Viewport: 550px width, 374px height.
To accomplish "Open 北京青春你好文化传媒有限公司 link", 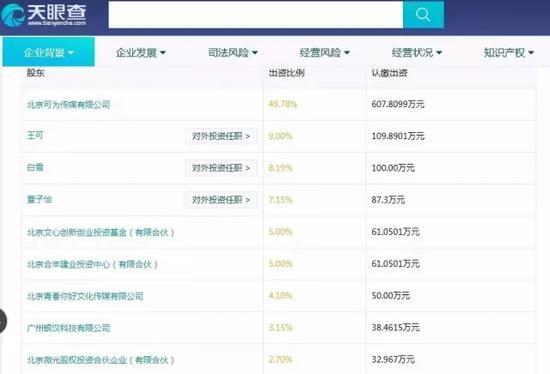I will pos(85,296).
